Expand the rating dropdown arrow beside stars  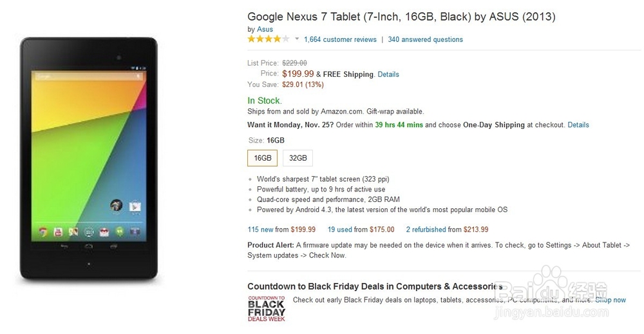click(297, 39)
